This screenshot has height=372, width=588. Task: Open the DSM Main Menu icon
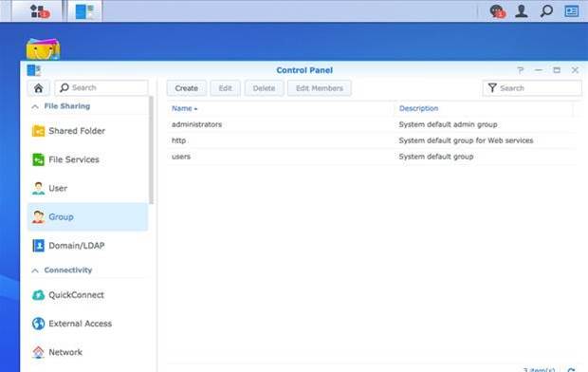[x=39, y=11]
